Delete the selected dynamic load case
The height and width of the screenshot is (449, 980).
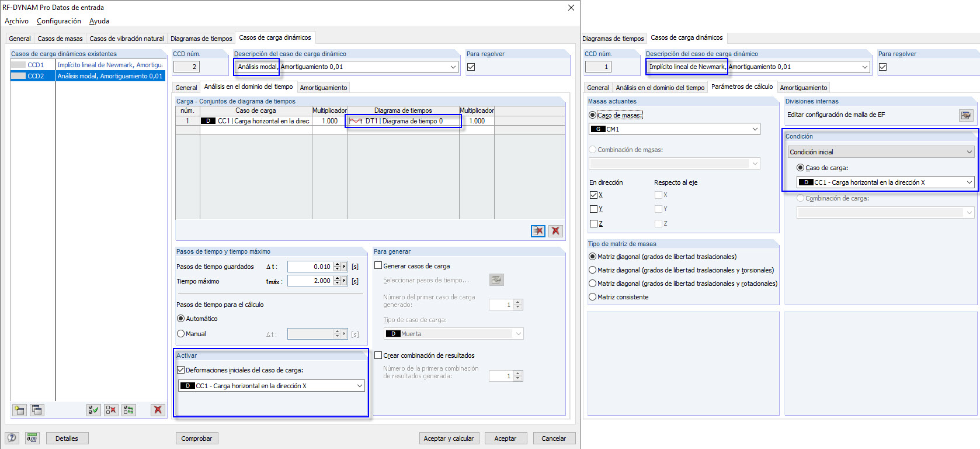click(x=158, y=410)
